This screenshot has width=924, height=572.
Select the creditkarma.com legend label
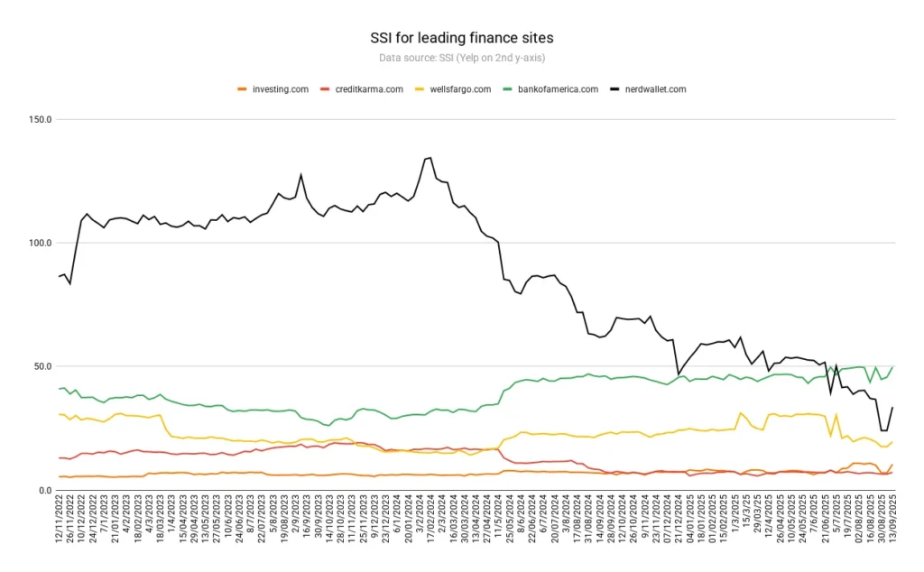(369, 89)
